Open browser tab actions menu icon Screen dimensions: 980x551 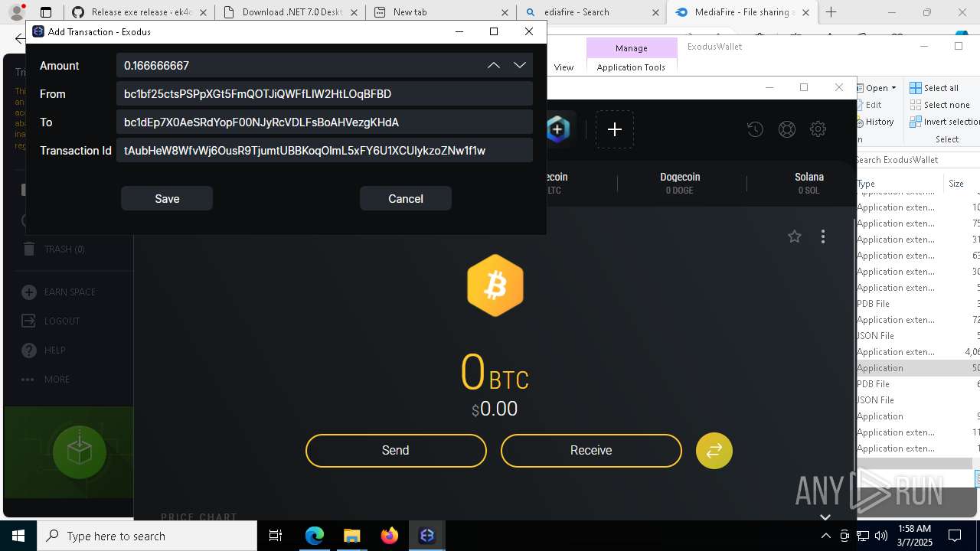coord(46,12)
